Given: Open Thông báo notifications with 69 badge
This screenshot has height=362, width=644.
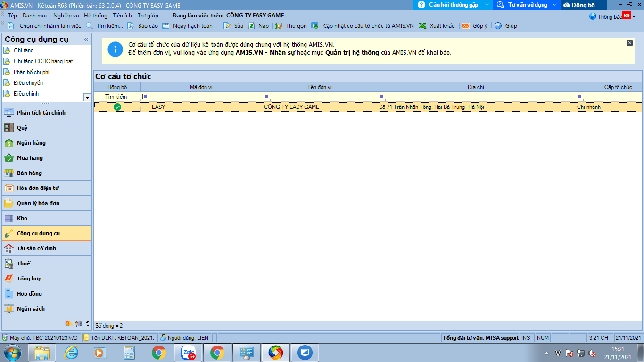Looking at the screenshot, I should pos(610,16).
